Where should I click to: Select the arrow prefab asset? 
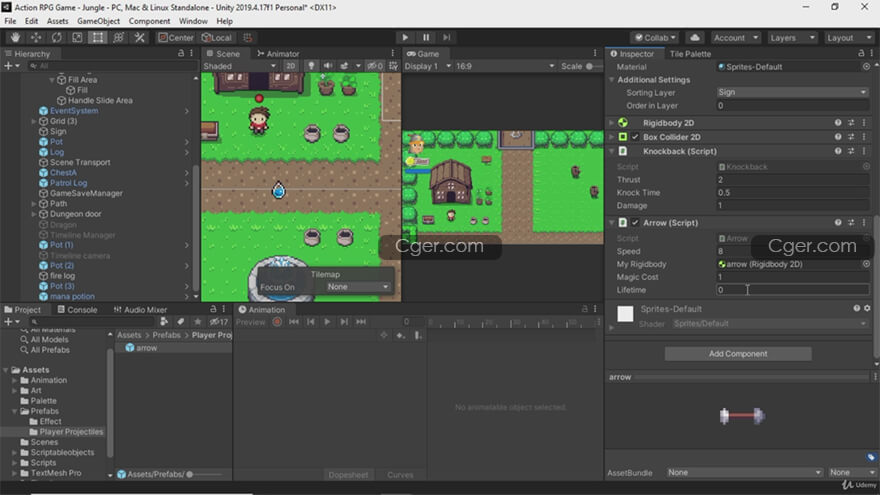[x=146, y=348]
